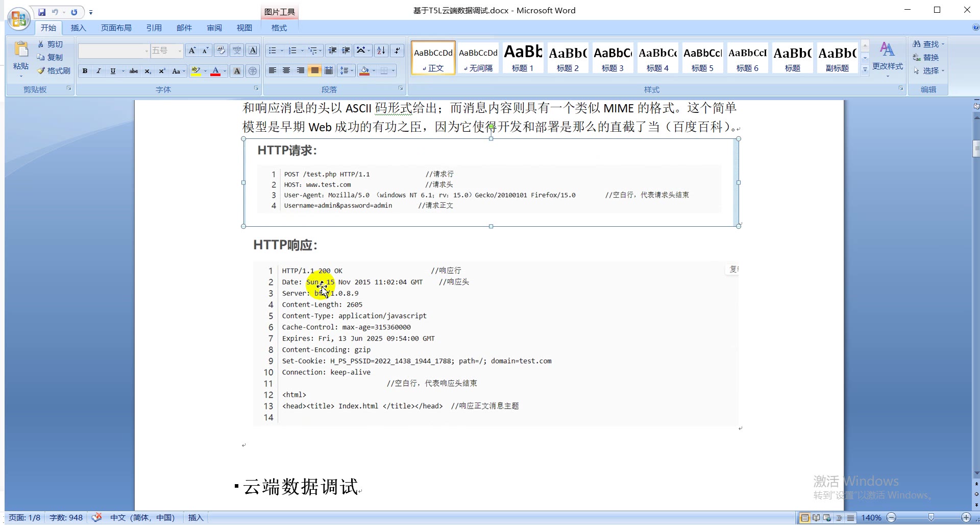Image resolution: width=980 pixels, height=525 pixels.
Task: Switch to the 视图 ribbon tab
Action: click(244, 28)
